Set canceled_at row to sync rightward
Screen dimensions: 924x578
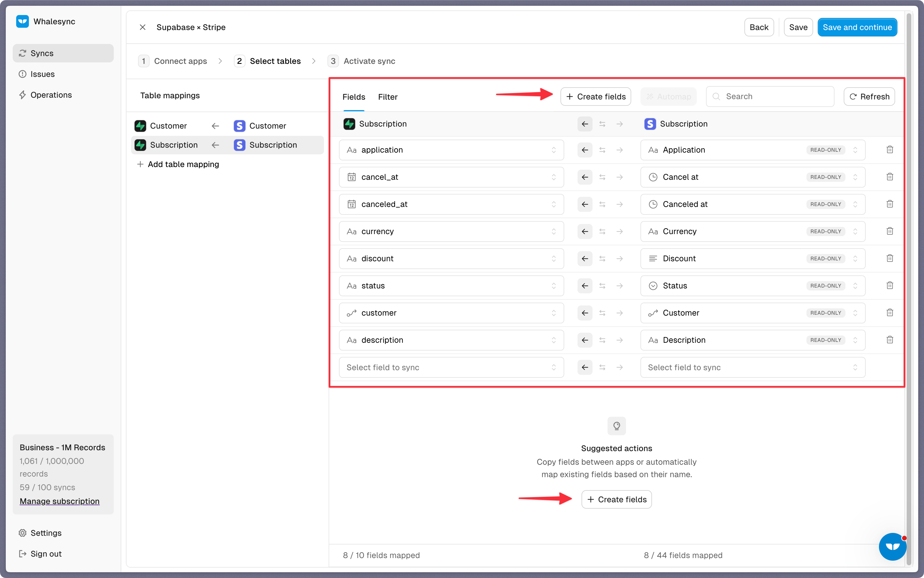click(x=619, y=204)
